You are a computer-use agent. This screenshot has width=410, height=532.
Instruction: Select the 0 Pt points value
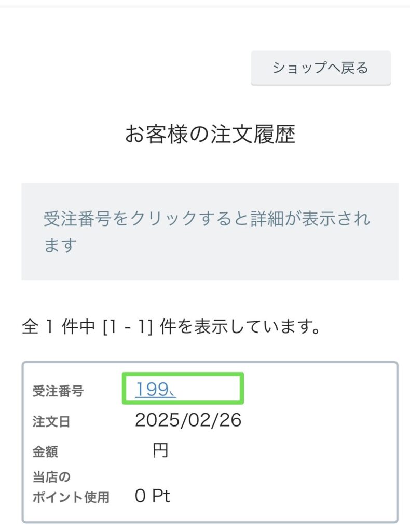tap(152, 496)
